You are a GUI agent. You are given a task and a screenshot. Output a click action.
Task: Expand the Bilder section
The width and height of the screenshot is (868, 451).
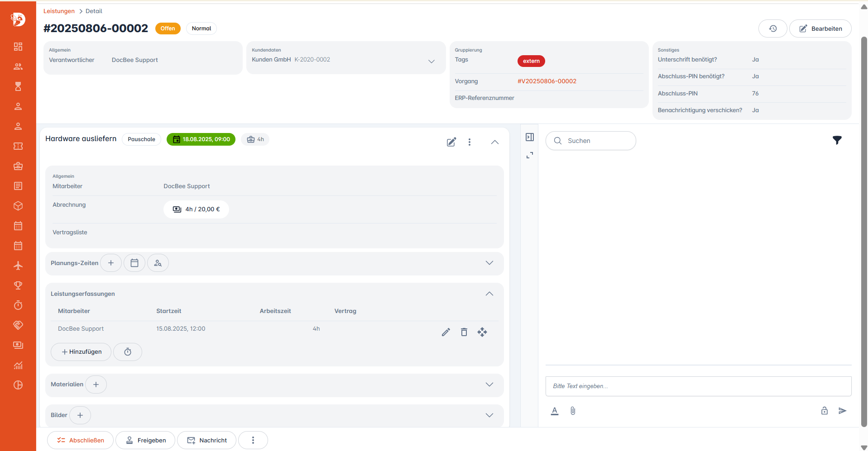pos(489,415)
